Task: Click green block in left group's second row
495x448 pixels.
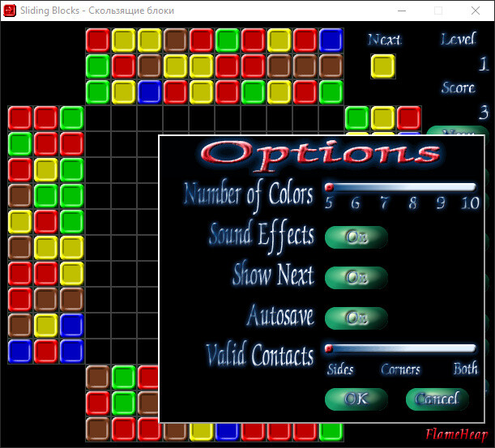Action: click(x=20, y=144)
